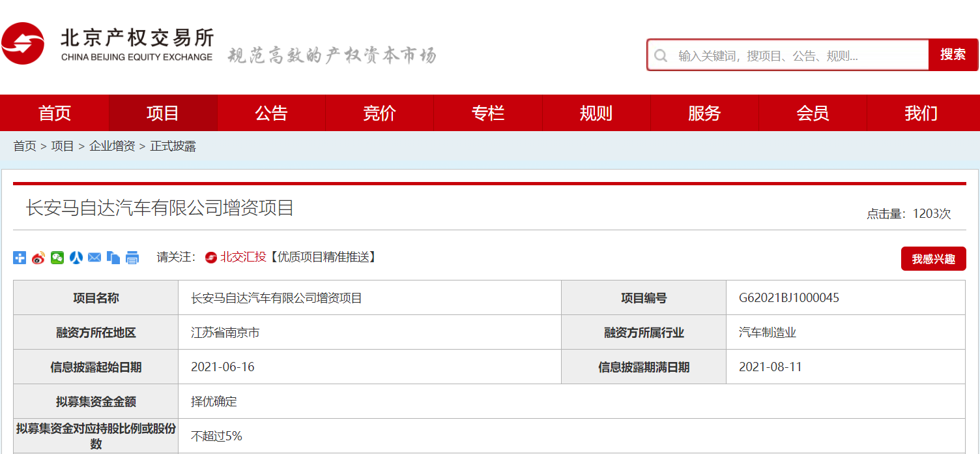980x454 pixels.
Task: Open the 北交汇投 link
Action: tap(242, 257)
